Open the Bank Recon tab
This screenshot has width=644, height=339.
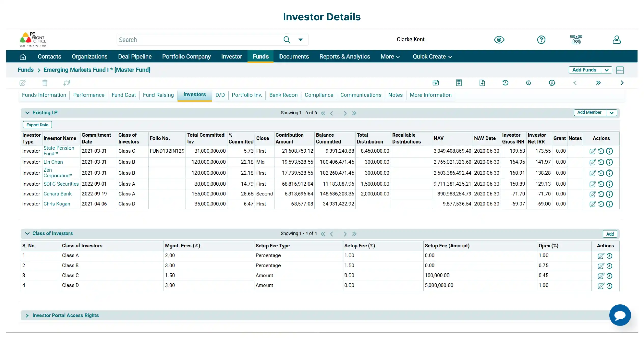(x=283, y=95)
